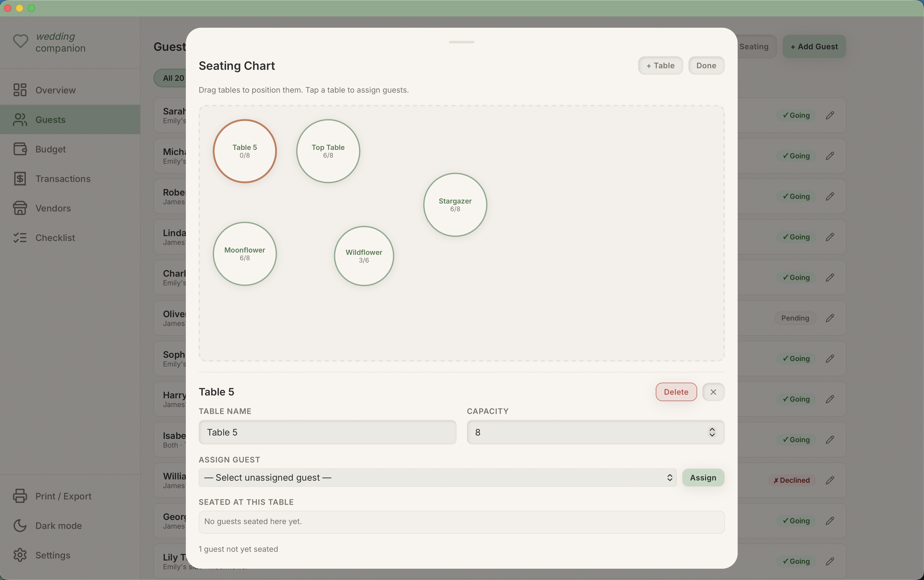The image size is (924, 580).
Task: Select the Wildflower table circle
Action: click(363, 255)
